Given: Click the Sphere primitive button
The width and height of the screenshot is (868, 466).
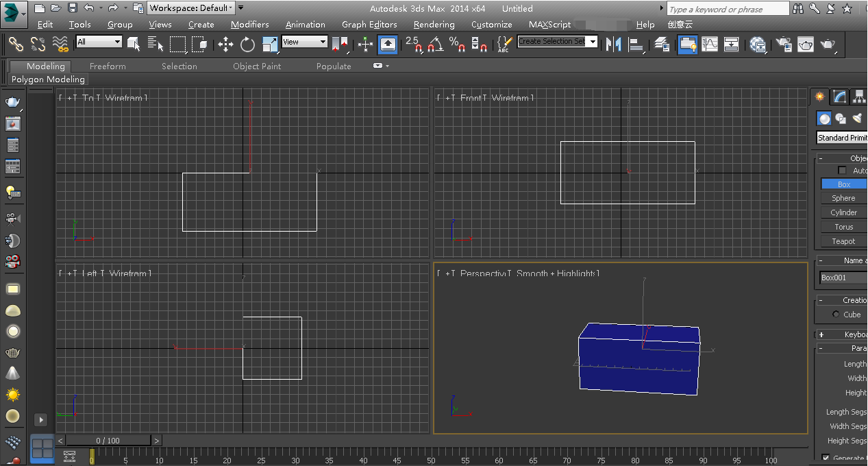Looking at the screenshot, I should (x=843, y=198).
